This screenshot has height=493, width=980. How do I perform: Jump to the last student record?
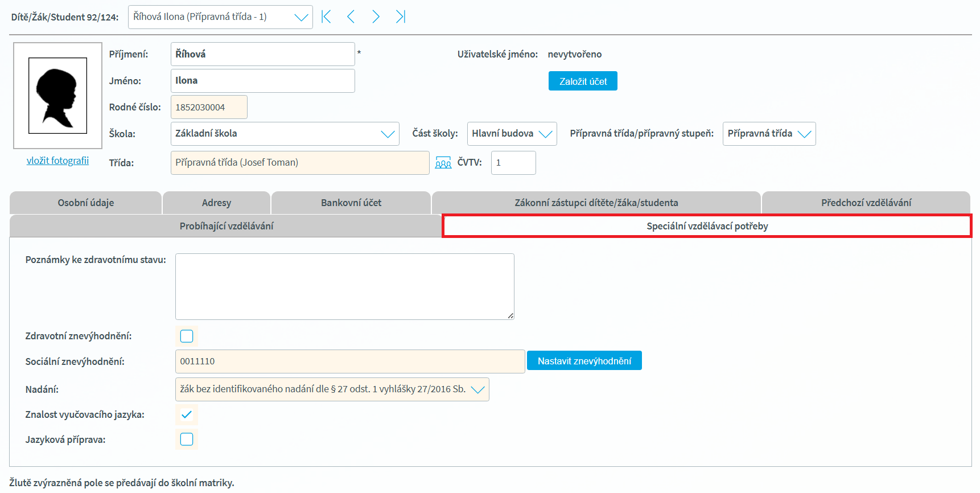pyautogui.click(x=401, y=17)
